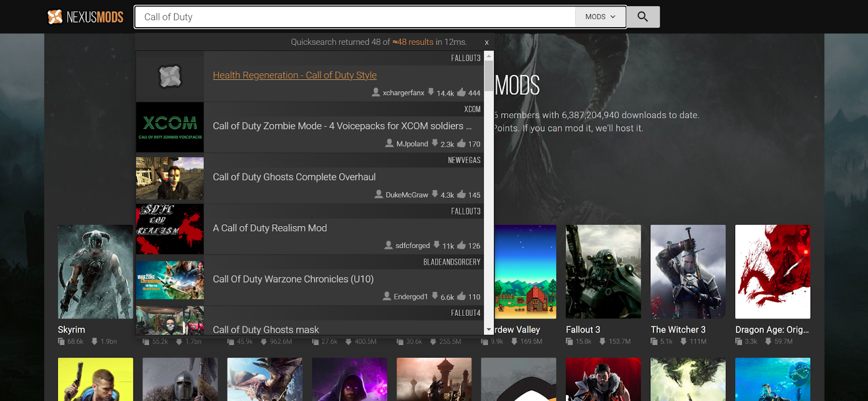868x401 pixels.
Task: Click the thumbs-up icon beside 170
Action: click(461, 143)
